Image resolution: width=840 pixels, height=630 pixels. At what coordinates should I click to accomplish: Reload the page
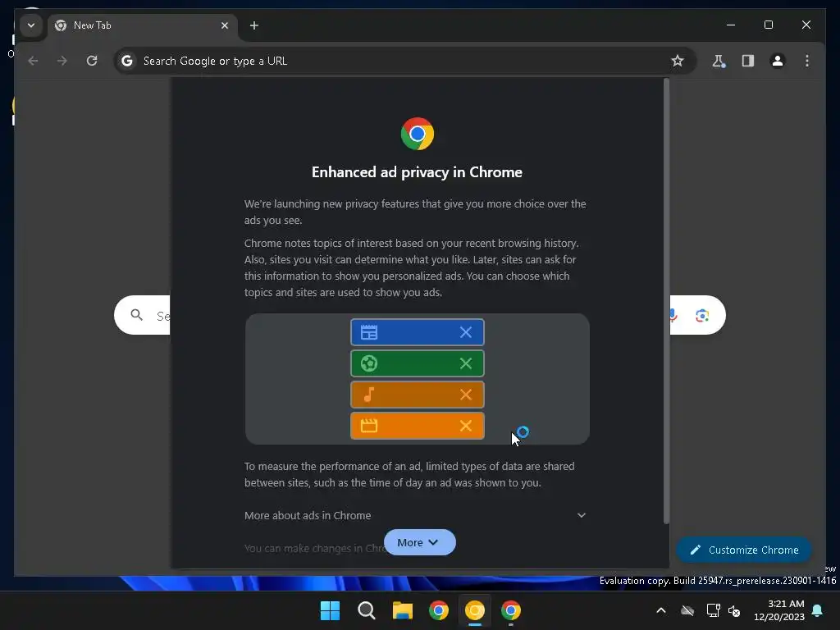pos(92,61)
